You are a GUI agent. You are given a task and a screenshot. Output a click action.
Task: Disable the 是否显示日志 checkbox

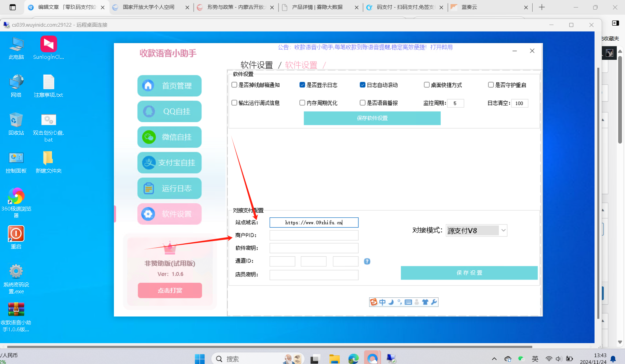pyautogui.click(x=302, y=85)
